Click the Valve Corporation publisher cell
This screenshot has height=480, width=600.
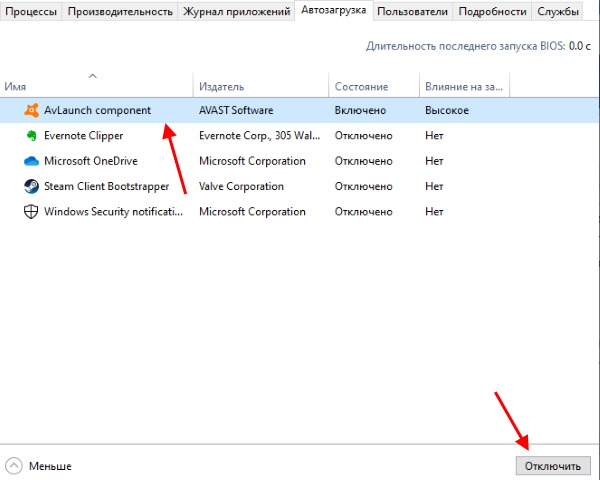(x=241, y=186)
